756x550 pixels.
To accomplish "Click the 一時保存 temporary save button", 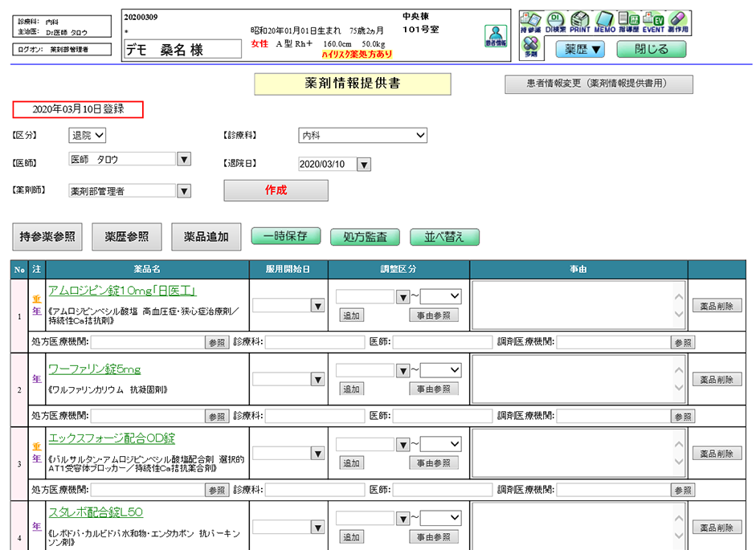I will pos(285,237).
